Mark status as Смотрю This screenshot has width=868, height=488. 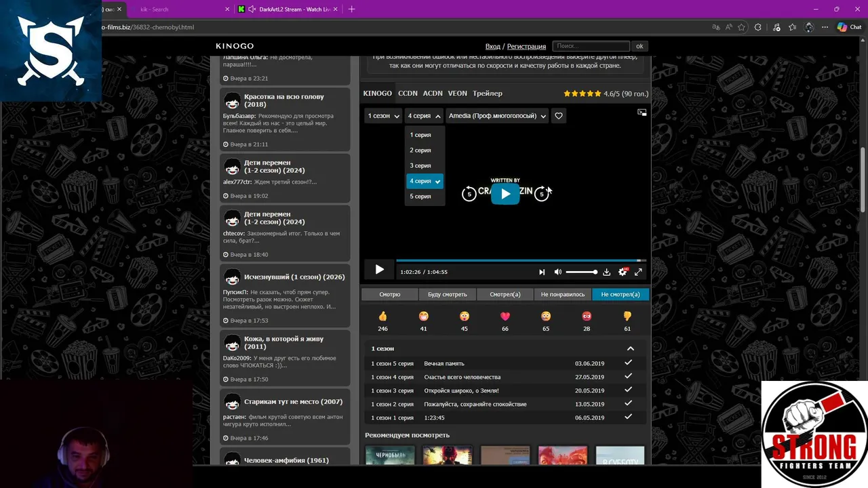click(390, 294)
